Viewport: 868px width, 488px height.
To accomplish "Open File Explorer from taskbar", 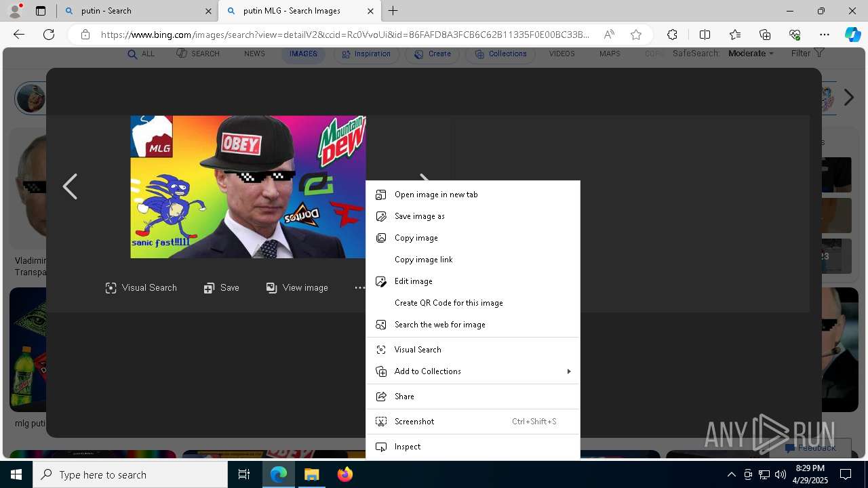I will point(311,474).
